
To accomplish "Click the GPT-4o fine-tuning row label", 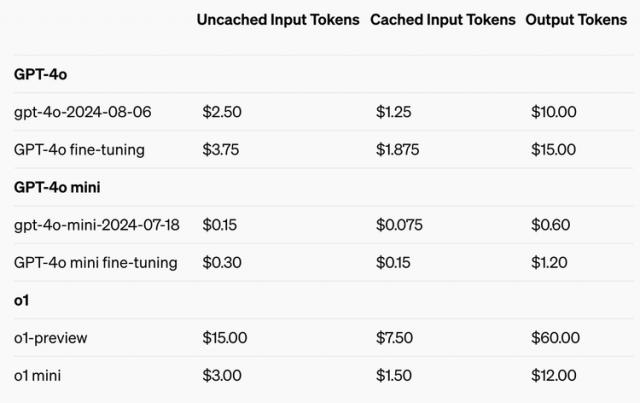I will [x=79, y=150].
